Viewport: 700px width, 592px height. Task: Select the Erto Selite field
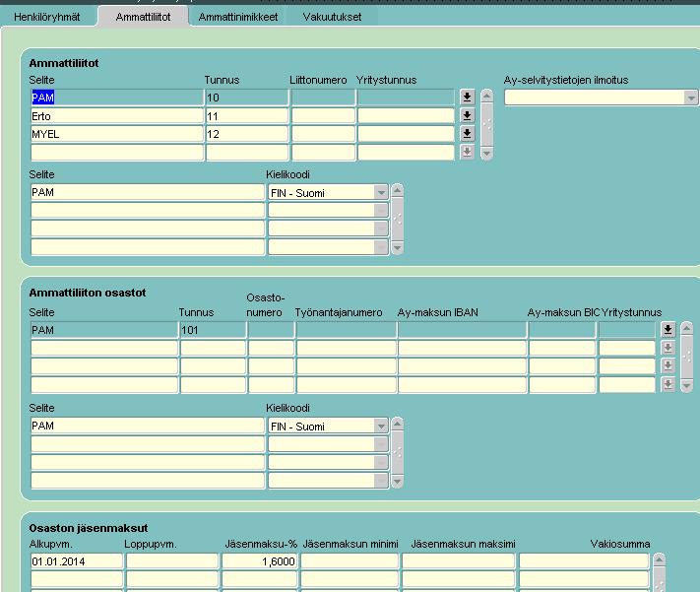coord(117,116)
